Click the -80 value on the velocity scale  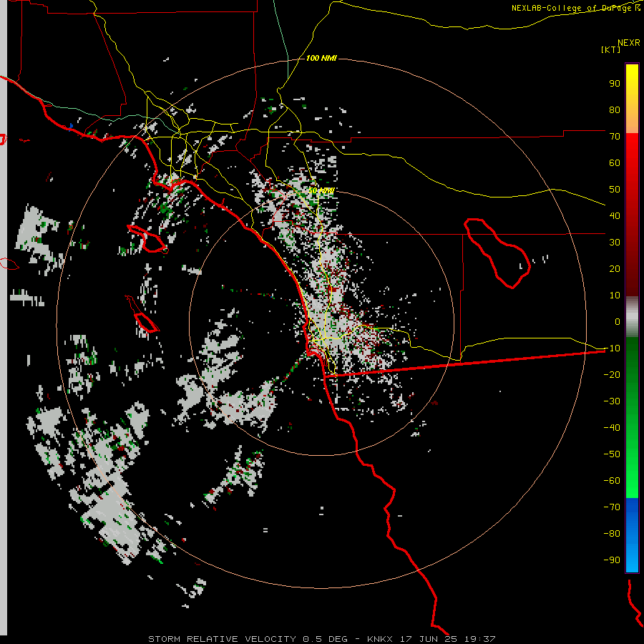(x=612, y=534)
